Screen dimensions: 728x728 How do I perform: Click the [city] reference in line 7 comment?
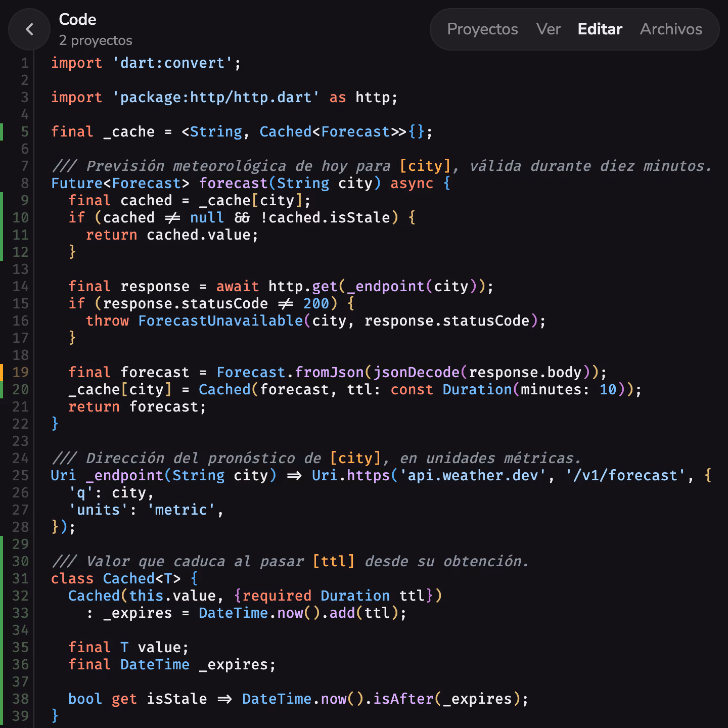425,166
